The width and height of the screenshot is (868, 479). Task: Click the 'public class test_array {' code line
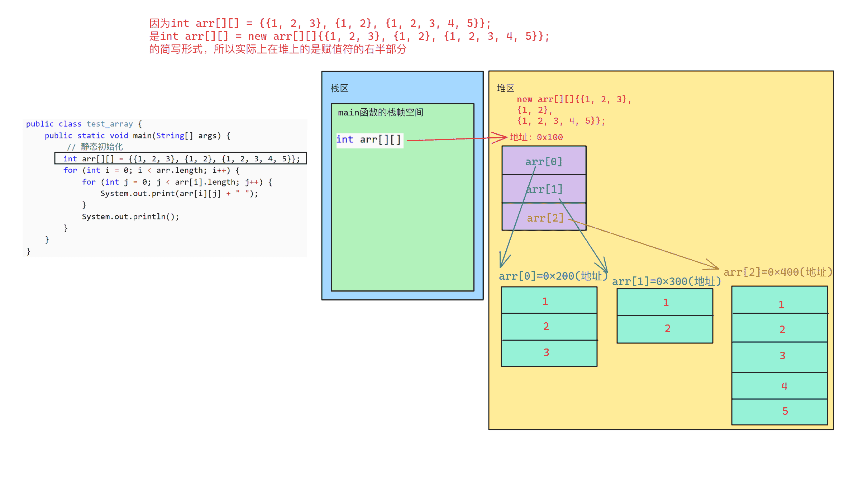tap(84, 124)
